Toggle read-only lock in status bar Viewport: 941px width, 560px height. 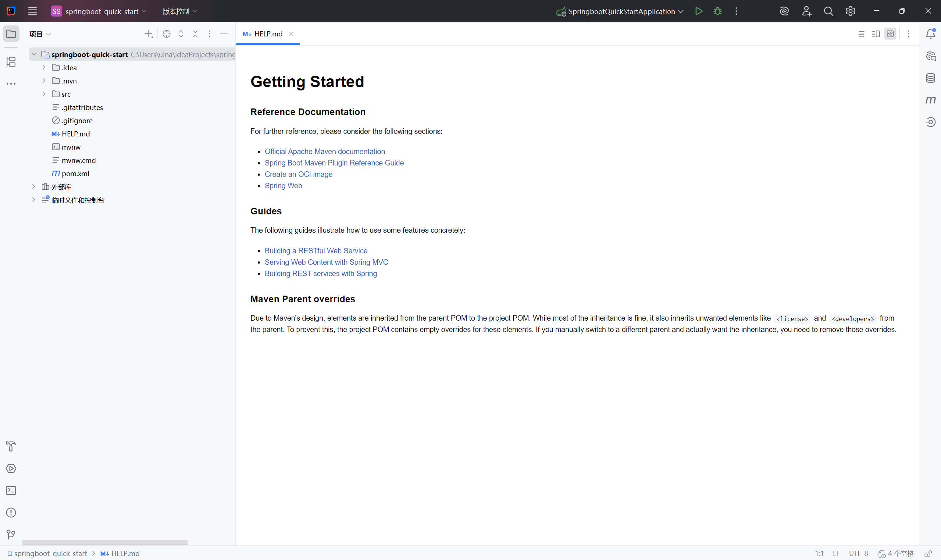pyautogui.click(x=928, y=553)
